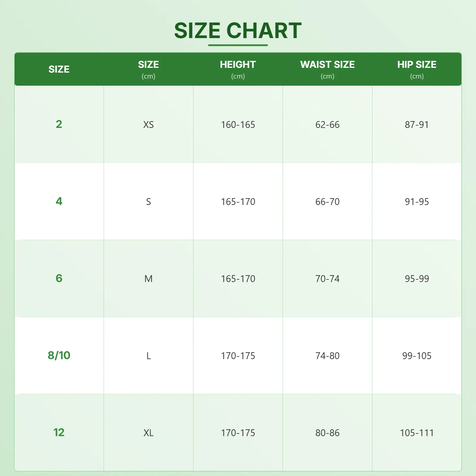Screen dimensions: 476x476
Task: Click the 70-74 waist cell
Action: click(327, 278)
